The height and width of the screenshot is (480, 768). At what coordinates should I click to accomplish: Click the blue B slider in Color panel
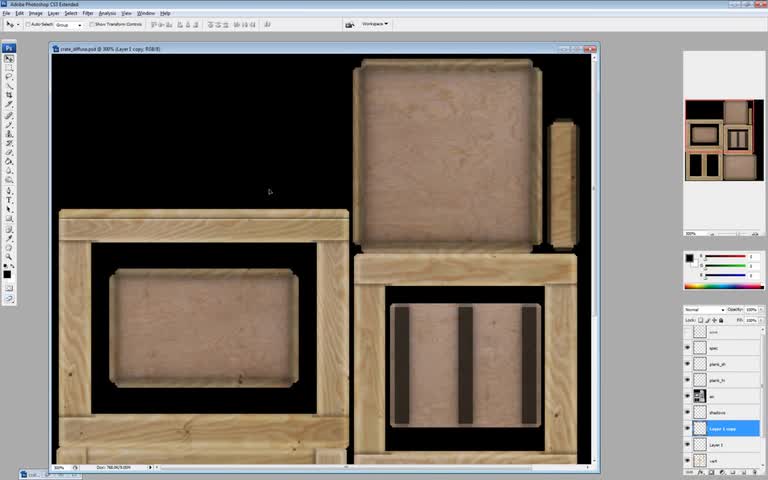pos(725,275)
